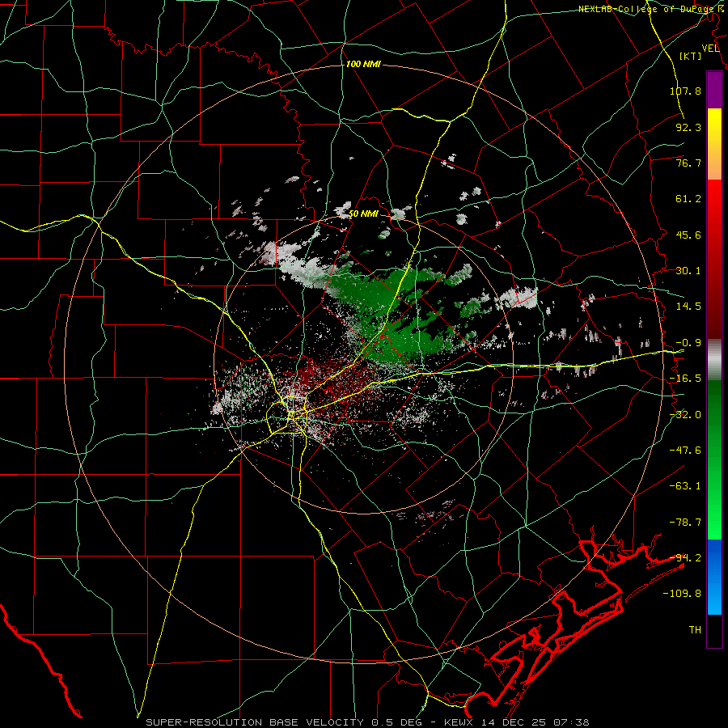Click the VEL legend title
The image size is (728, 728).
(711, 49)
